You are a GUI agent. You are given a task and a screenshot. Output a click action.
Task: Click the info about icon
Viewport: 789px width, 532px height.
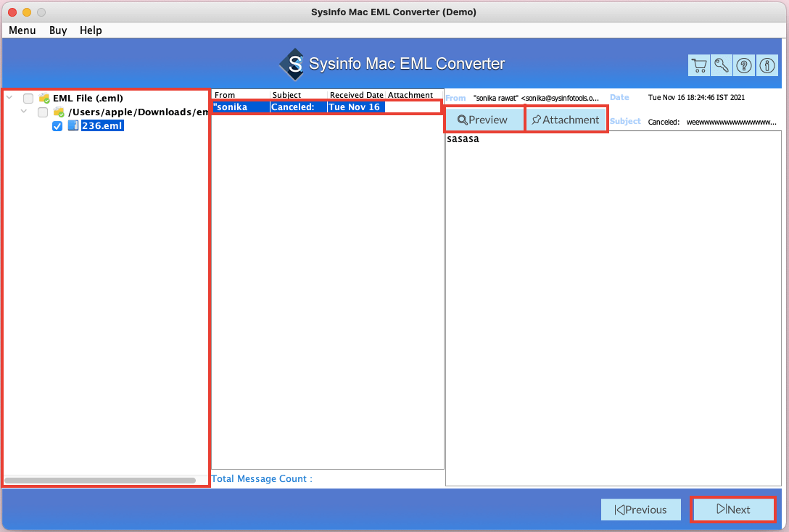767,65
